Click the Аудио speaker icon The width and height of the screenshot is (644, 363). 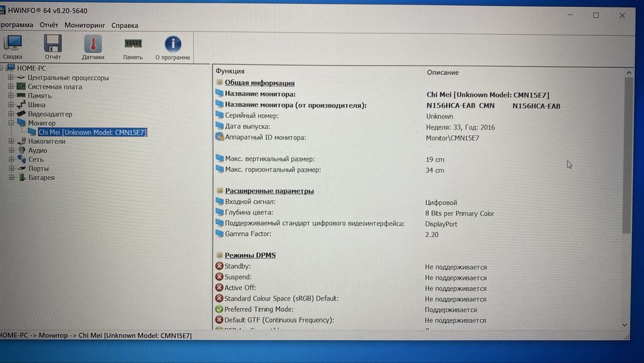pyautogui.click(x=22, y=150)
